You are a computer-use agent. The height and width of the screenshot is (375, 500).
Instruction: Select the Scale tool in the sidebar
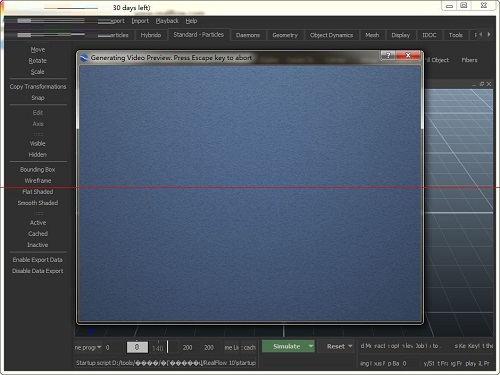pos(38,72)
